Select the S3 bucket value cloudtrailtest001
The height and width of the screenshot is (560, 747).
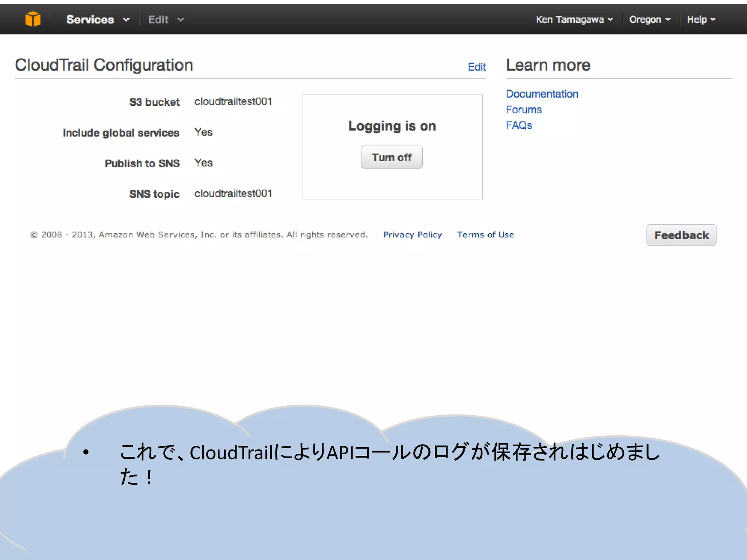(233, 101)
